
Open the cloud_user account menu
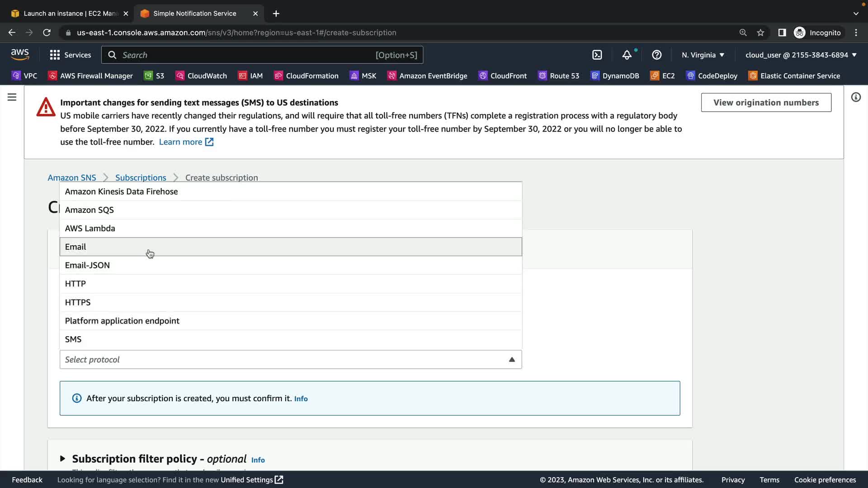click(x=801, y=55)
